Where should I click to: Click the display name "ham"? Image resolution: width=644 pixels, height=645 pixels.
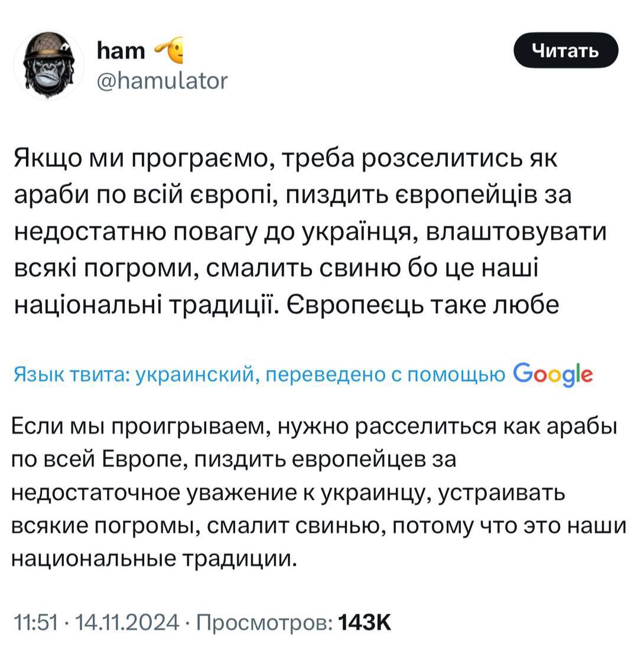[x=121, y=51]
